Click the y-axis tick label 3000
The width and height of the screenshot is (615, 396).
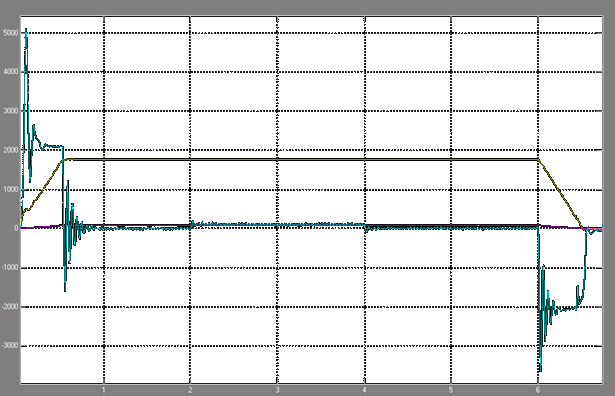pos(11,111)
